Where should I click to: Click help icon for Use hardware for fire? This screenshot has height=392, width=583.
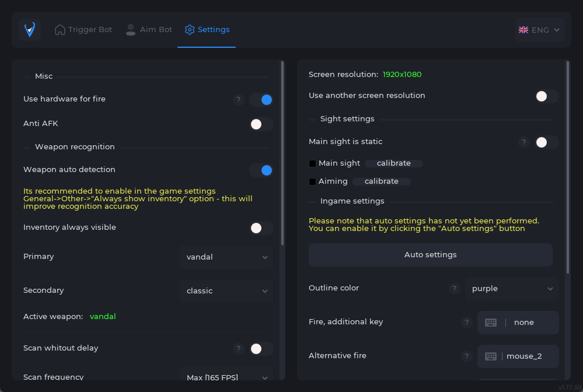click(x=238, y=100)
